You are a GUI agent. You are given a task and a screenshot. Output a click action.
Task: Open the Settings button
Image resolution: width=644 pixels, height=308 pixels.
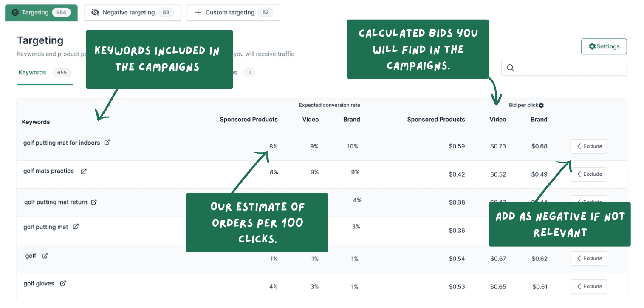point(604,46)
